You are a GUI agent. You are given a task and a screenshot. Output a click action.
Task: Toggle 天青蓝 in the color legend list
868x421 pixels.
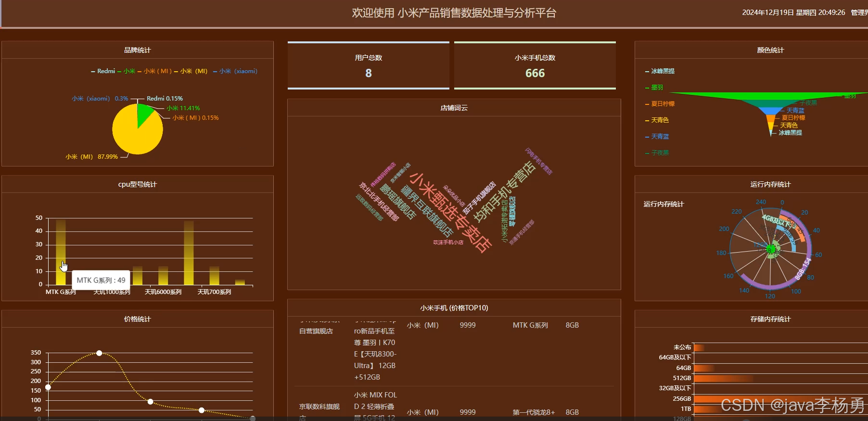tap(657, 137)
